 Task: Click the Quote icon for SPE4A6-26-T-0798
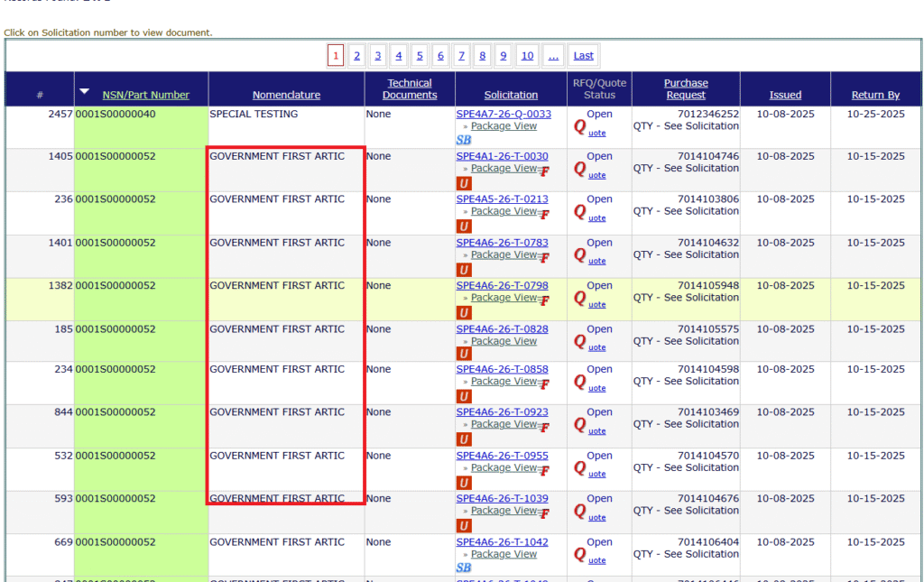(x=580, y=300)
